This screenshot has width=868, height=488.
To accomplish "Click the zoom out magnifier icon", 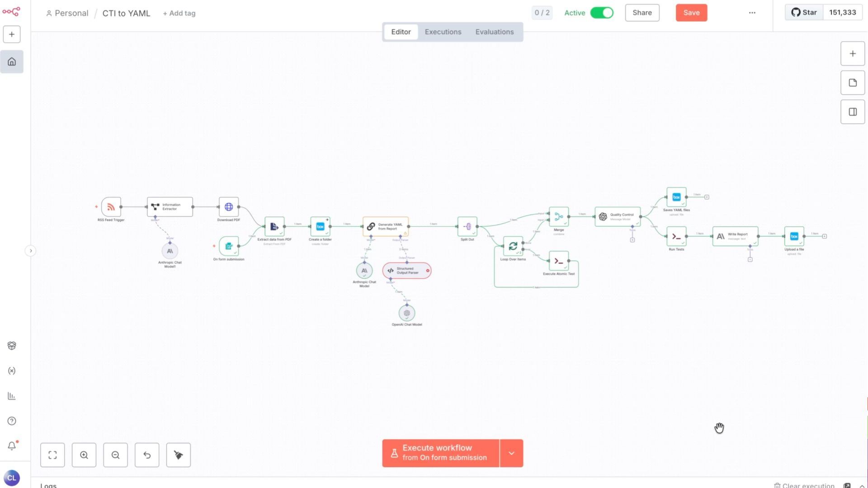I will (x=115, y=455).
